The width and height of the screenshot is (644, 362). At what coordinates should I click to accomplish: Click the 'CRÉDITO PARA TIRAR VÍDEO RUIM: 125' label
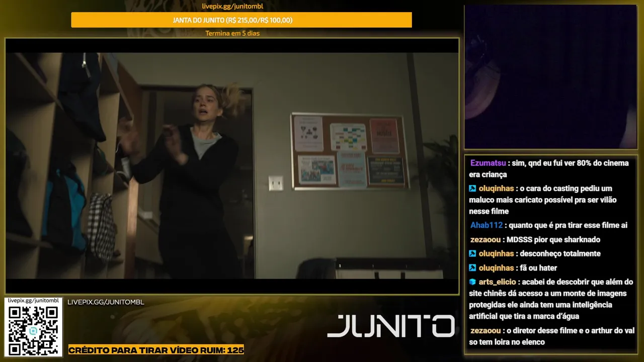coord(156,349)
